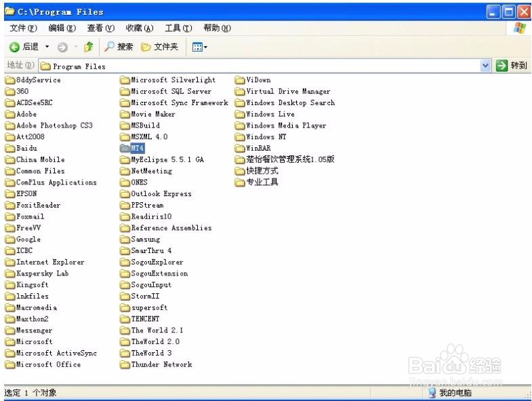Screen dimensions: 532x401
Task: Select the Microsoft Silverlight folder icon
Action: coord(125,80)
